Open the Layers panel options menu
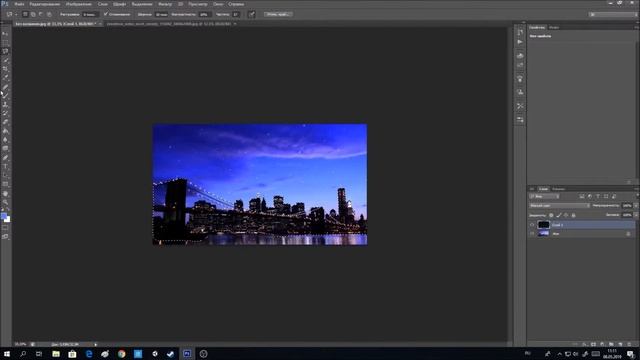This screenshot has width=640, height=360. (636, 189)
